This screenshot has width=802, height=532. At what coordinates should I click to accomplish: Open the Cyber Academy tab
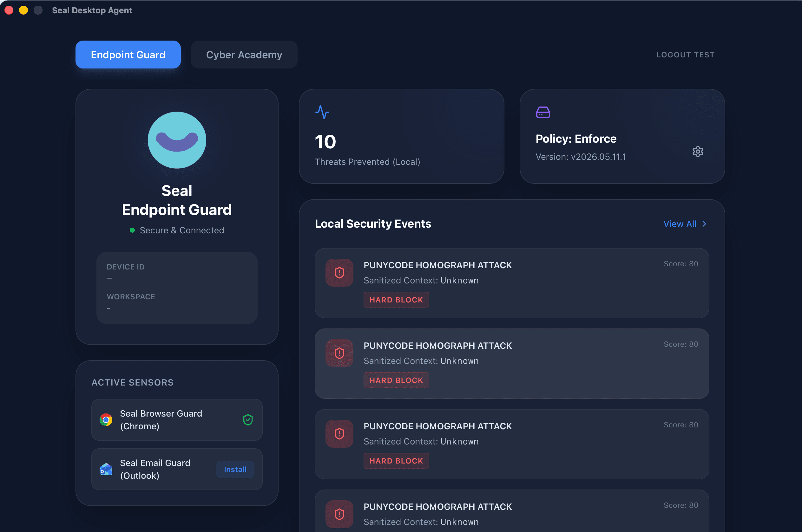click(x=244, y=55)
